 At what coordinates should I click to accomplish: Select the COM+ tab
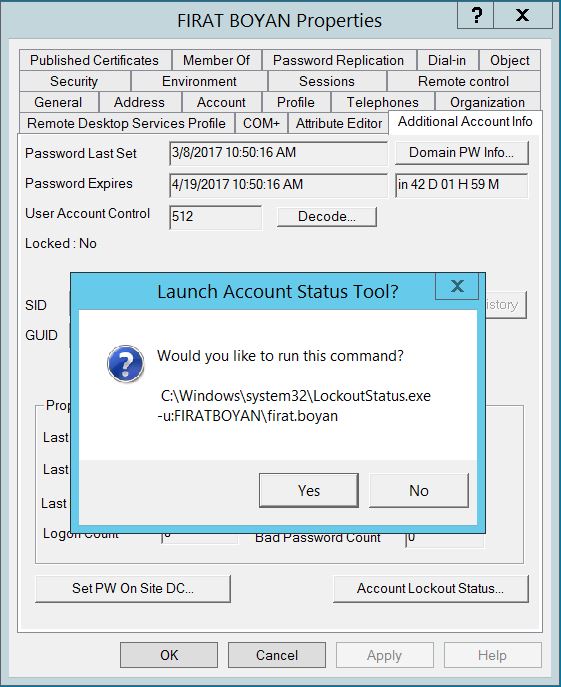pos(261,123)
